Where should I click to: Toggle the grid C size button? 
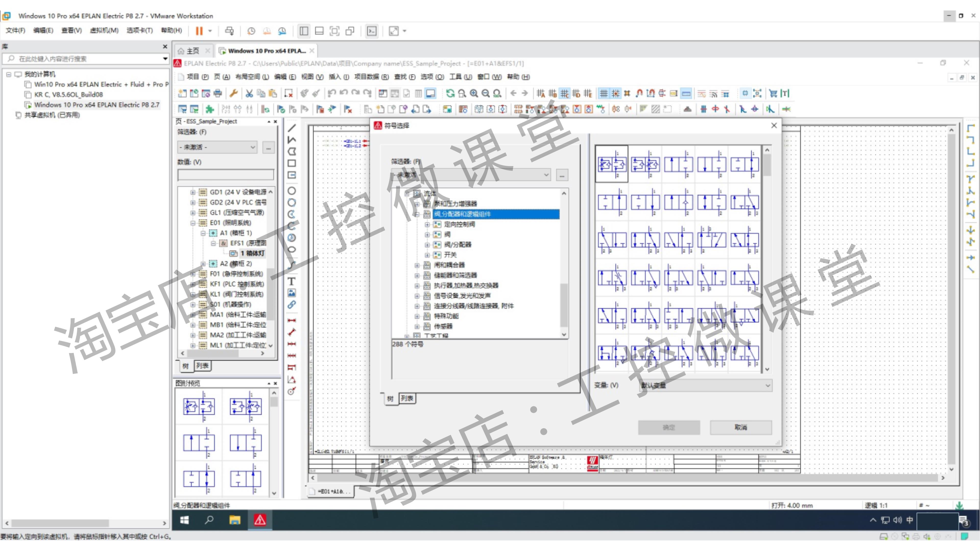click(565, 93)
